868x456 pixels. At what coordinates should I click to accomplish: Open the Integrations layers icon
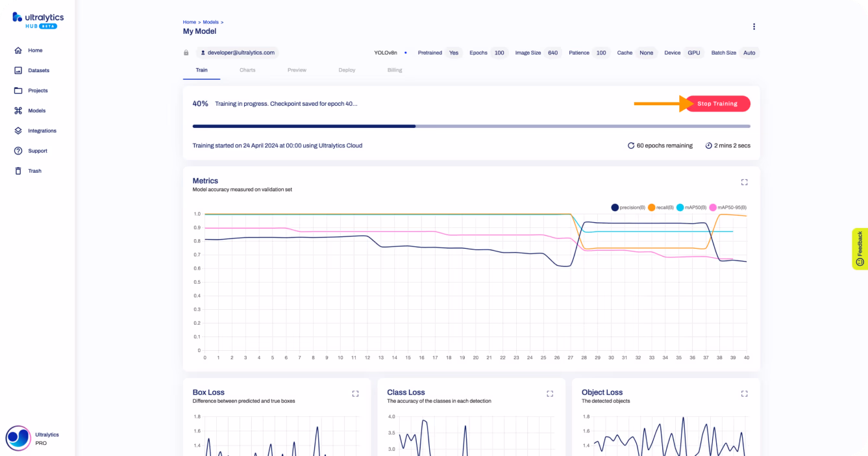pos(18,131)
